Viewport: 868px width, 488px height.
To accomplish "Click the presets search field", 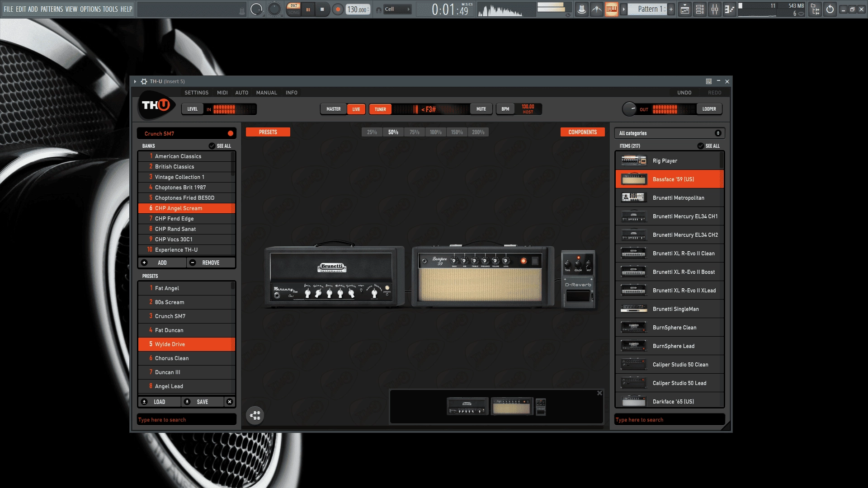I will 186,420.
